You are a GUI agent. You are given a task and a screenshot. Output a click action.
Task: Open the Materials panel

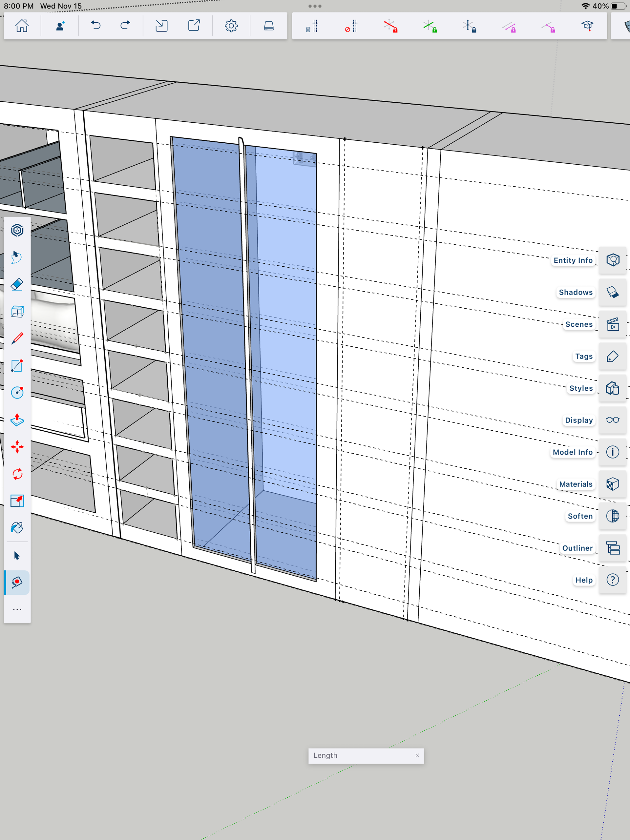(x=612, y=484)
